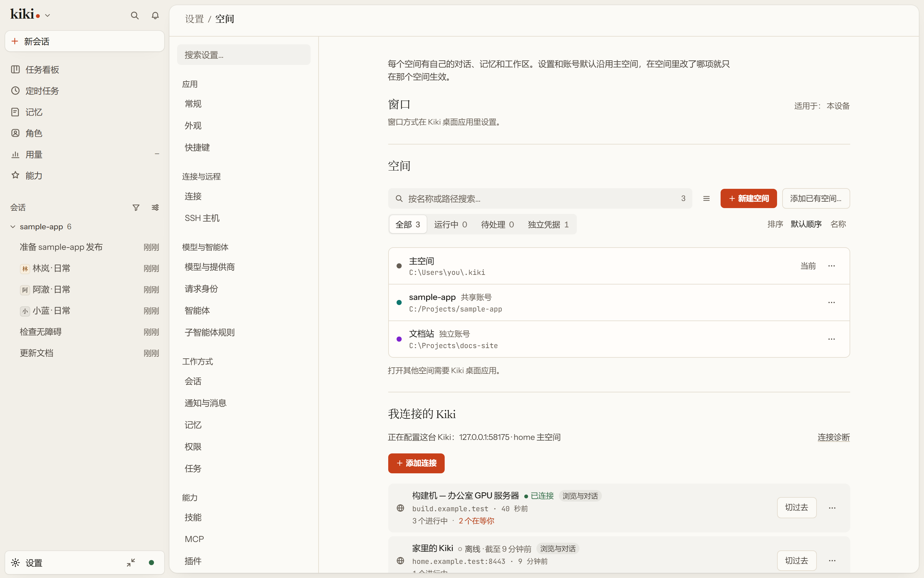Click globe icon of 构建机 connection

[x=400, y=508]
